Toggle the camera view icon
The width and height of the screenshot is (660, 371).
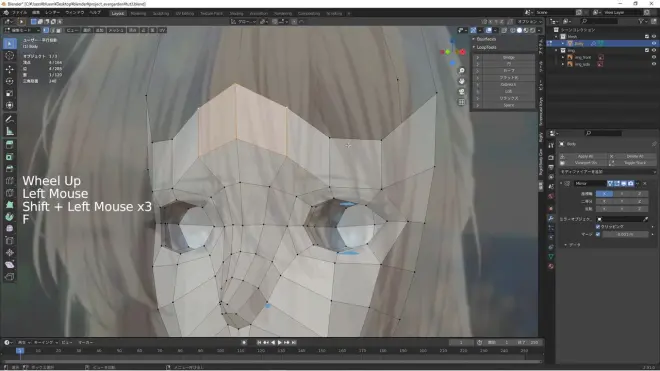coord(462,91)
